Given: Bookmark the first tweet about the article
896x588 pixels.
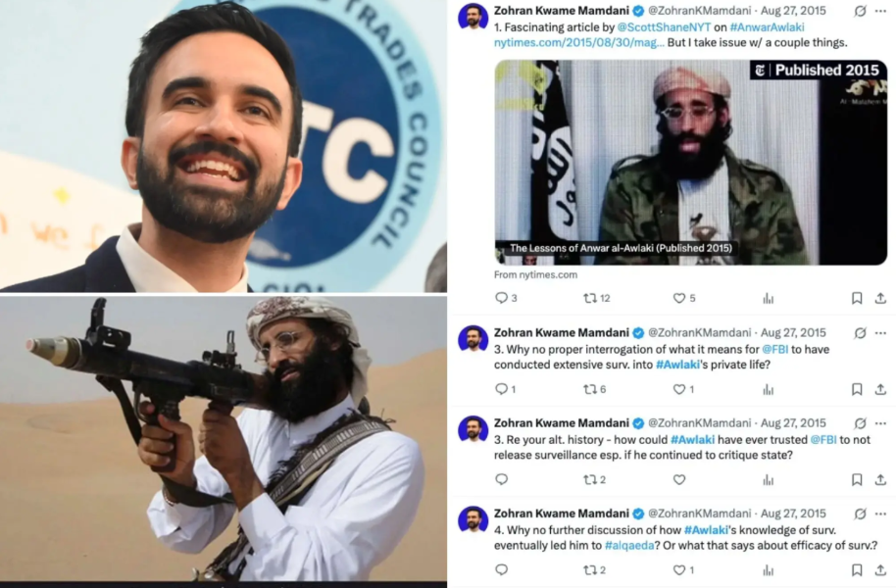Looking at the screenshot, I should tap(857, 298).
